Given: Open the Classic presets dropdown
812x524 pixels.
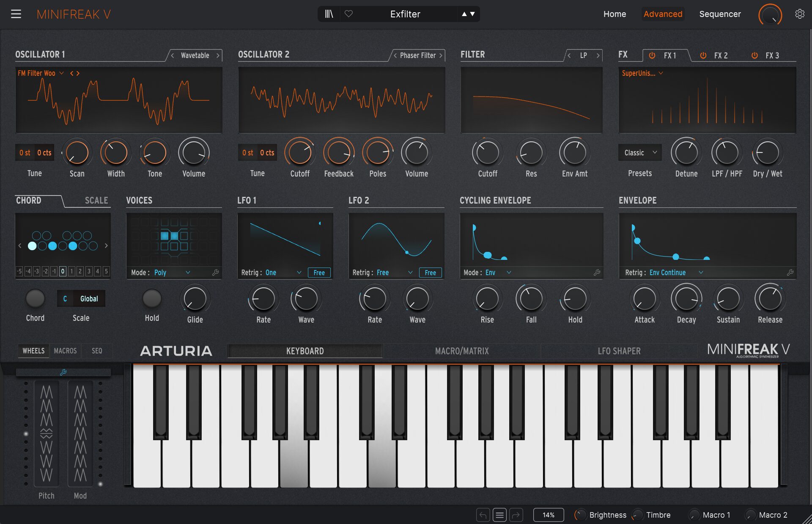Looking at the screenshot, I should coord(640,153).
